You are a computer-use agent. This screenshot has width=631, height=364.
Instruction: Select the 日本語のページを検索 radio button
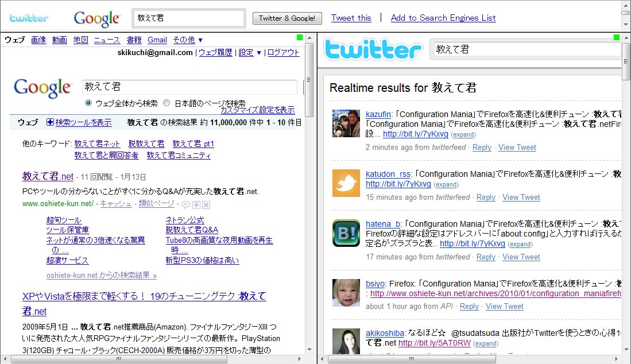(167, 103)
